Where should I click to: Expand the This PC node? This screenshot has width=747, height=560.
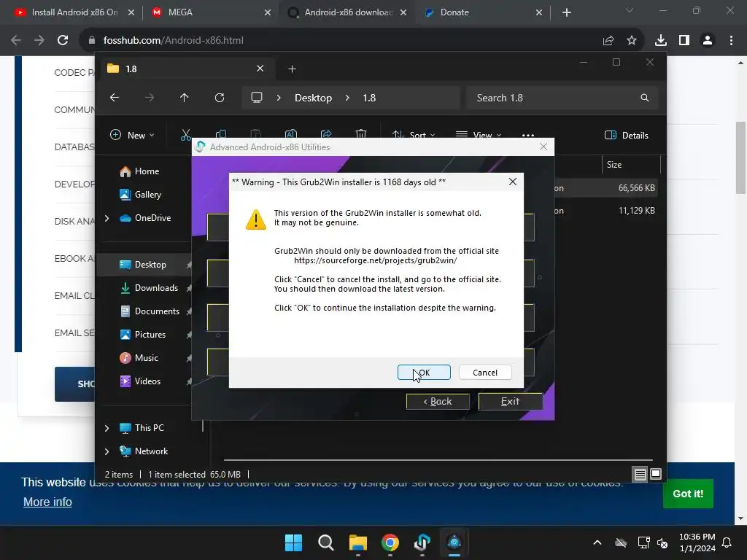coord(107,428)
